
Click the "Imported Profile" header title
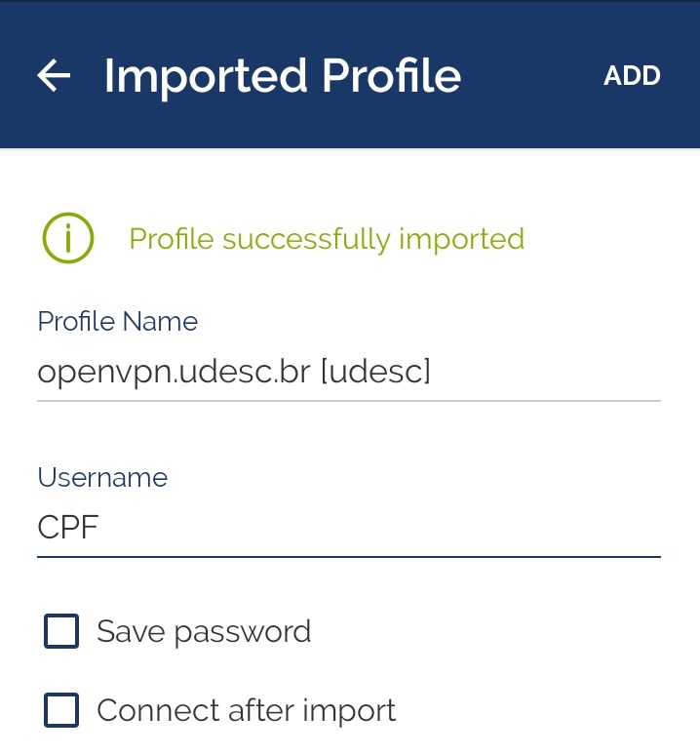pyautogui.click(x=282, y=76)
